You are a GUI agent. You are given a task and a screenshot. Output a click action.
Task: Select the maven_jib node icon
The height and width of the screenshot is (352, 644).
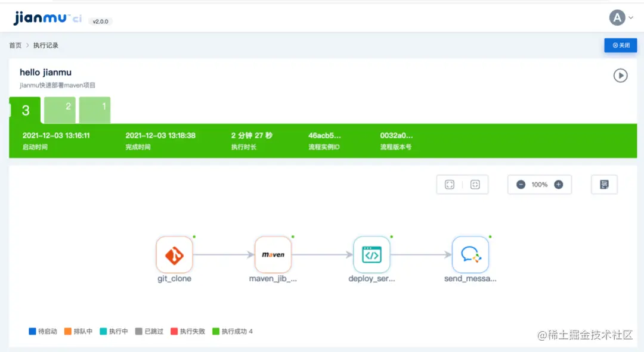(273, 255)
